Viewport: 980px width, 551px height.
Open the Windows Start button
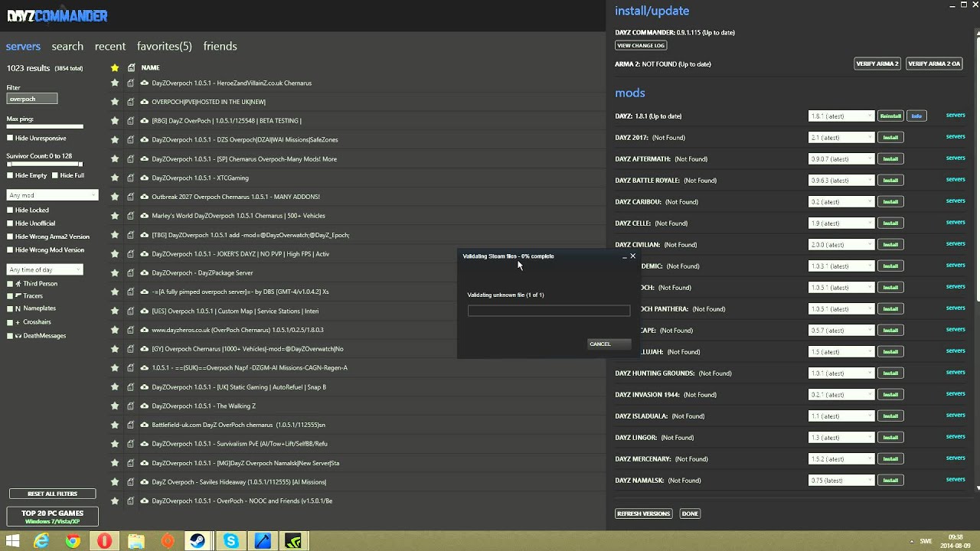point(12,541)
